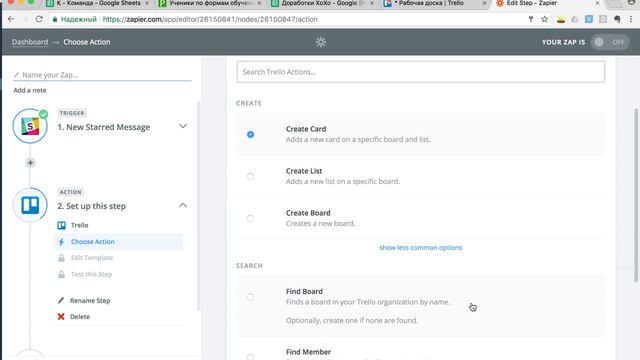Open the Dashboard breadcrumb link
This screenshot has width=640, height=360.
click(x=30, y=42)
